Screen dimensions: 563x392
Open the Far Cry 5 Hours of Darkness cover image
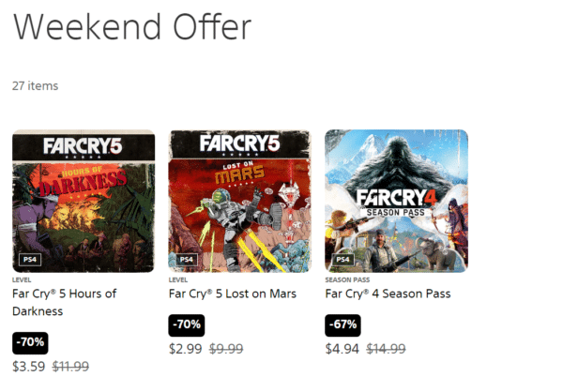pyautogui.click(x=83, y=200)
